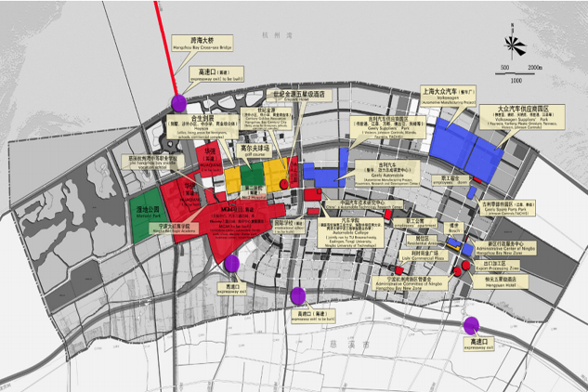Click the 跨海大桥 Hangzhou Bay Cross-sea Bridge label

(x=203, y=43)
